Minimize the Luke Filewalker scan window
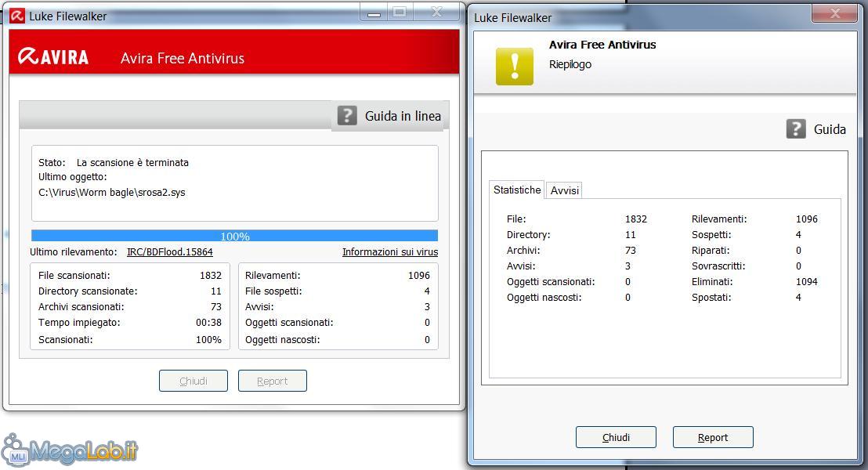Screen dimensions: 868x470 pyautogui.click(x=374, y=13)
